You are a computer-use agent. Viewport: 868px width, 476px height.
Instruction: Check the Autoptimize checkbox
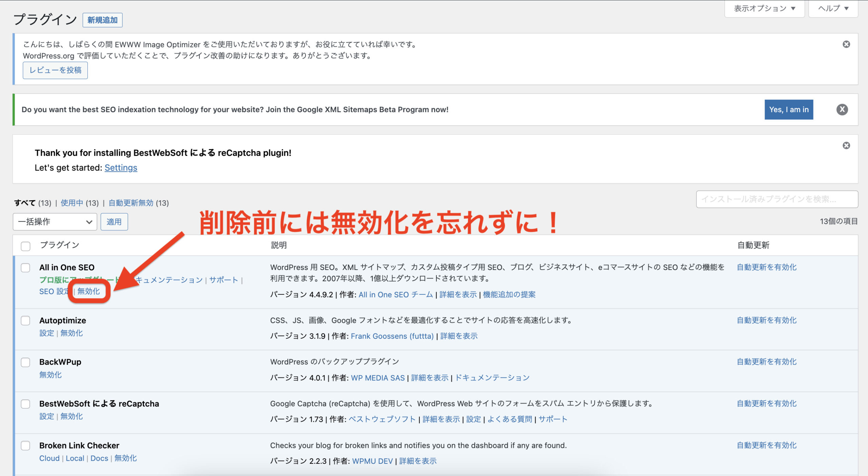25,320
